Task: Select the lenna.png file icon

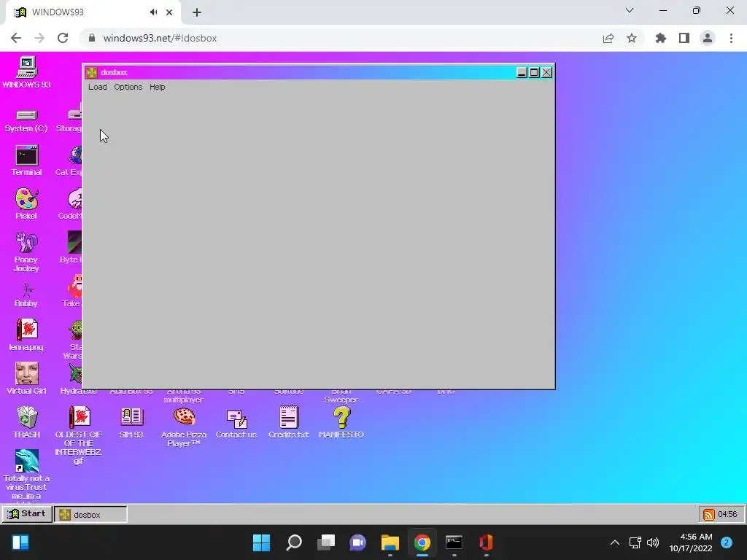Action: (26, 335)
